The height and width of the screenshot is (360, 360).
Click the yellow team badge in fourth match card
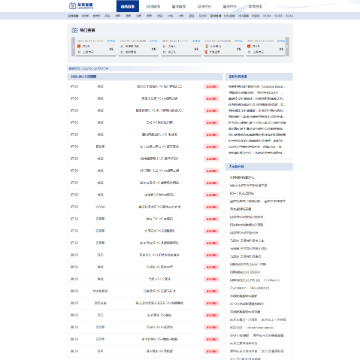[x=207, y=46]
